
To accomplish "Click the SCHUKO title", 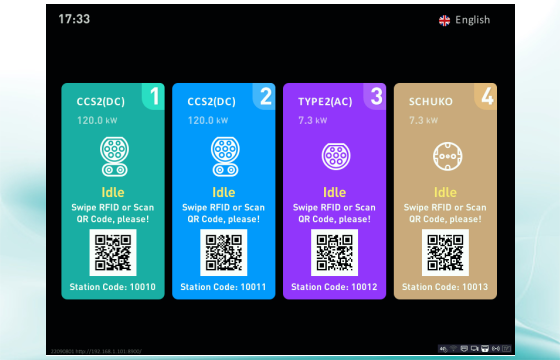I will 431,102.
